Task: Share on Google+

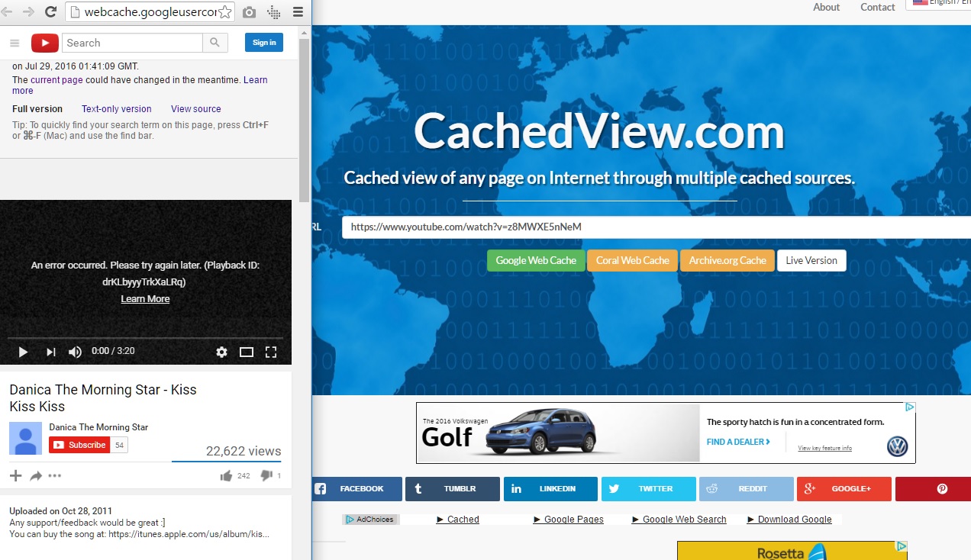Action: (x=844, y=489)
